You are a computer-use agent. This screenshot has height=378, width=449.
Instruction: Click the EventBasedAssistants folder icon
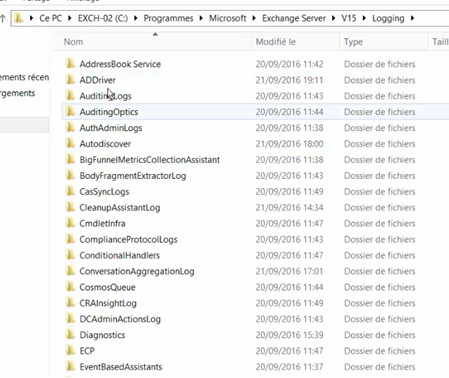70,366
